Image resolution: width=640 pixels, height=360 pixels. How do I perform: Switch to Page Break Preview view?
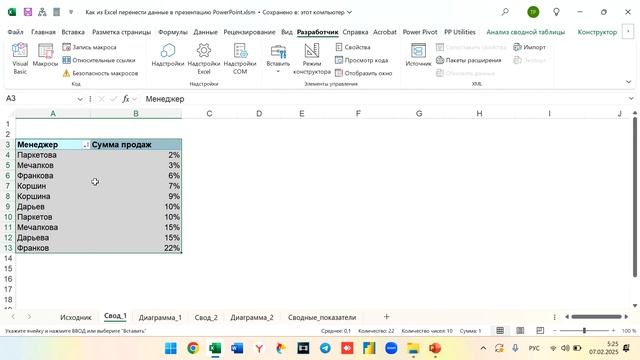point(540,331)
